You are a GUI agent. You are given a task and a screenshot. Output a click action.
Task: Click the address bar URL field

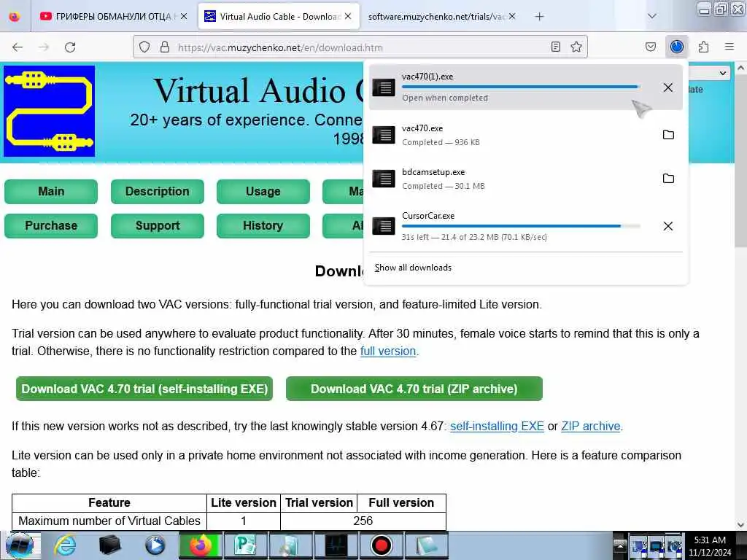pos(360,47)
